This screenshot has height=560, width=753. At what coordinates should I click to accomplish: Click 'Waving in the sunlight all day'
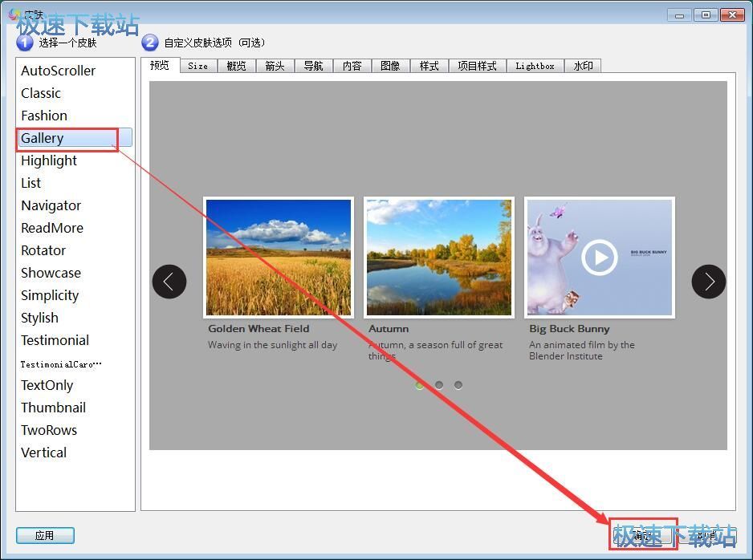click(x=272, y=345)
